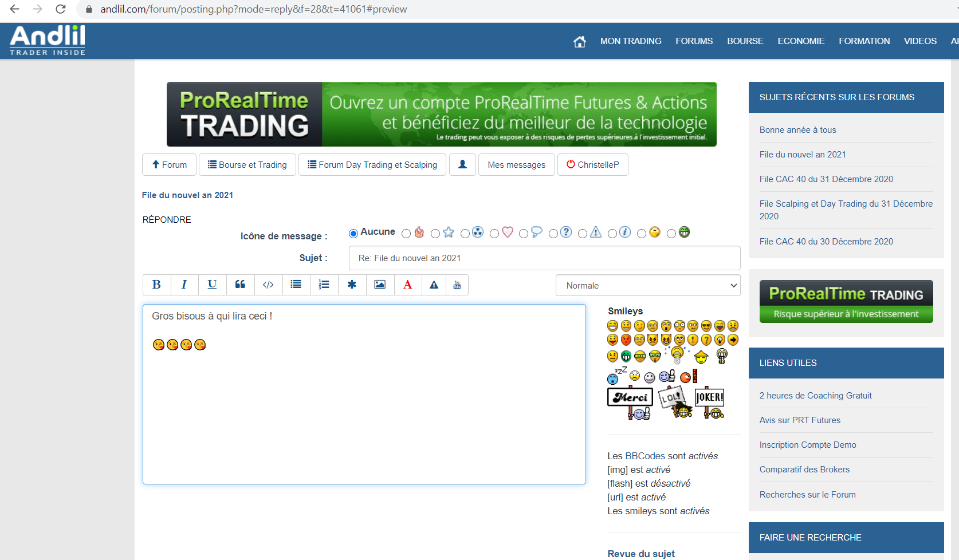Insert the sleeping zzz smiley

pyautogui.click(x=616, y=376)
